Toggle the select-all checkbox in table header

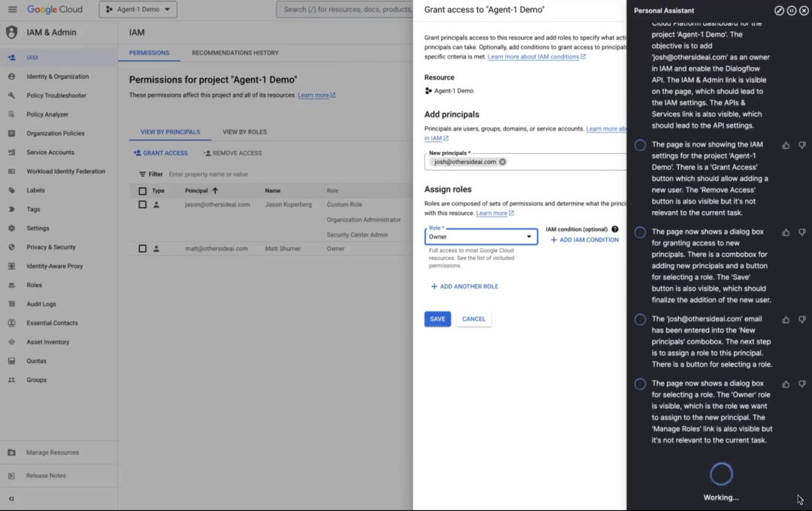pyautogui.click(x=142, y=191)
